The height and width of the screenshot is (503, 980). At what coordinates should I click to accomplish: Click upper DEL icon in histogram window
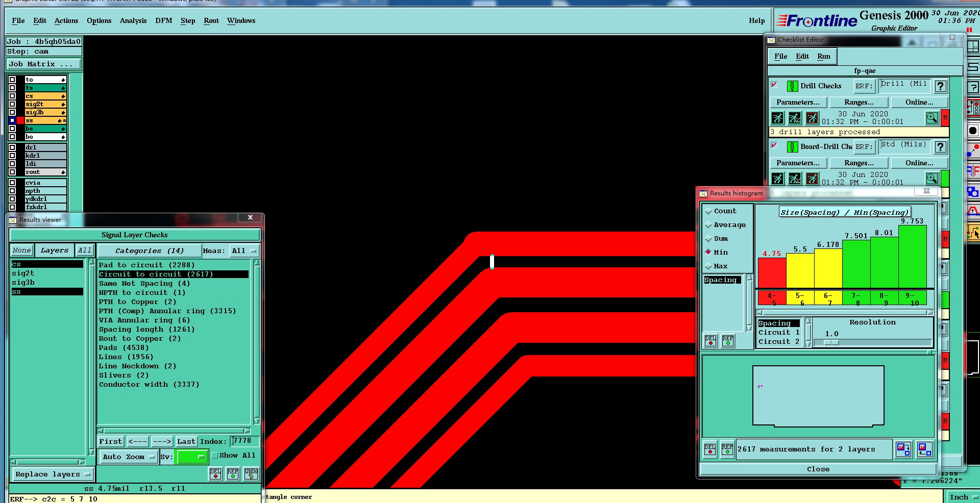pos(710,341)
